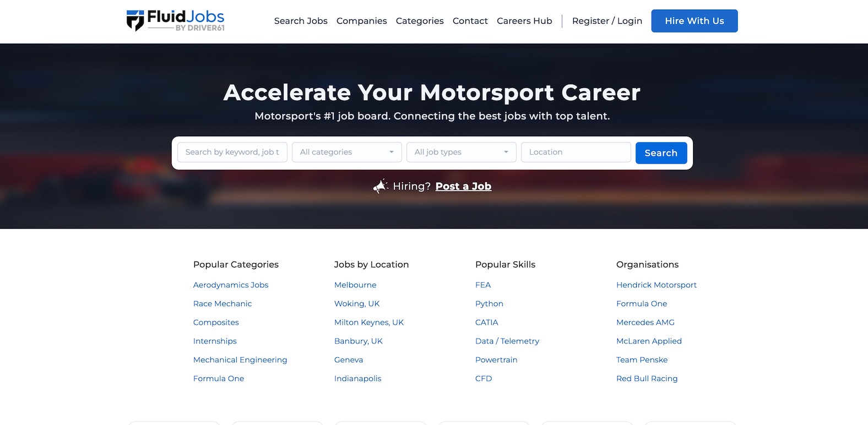Open the All categories dropdown
This screenshot has height=425, width=868.
tap(347, 152)
